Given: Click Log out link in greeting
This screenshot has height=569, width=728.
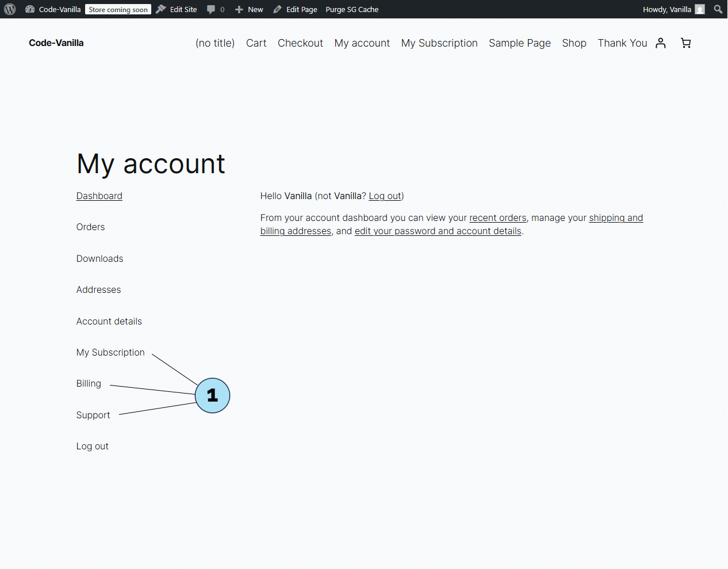Looking at the screenshot, I should pyautogui.click(x=385, y=196).
